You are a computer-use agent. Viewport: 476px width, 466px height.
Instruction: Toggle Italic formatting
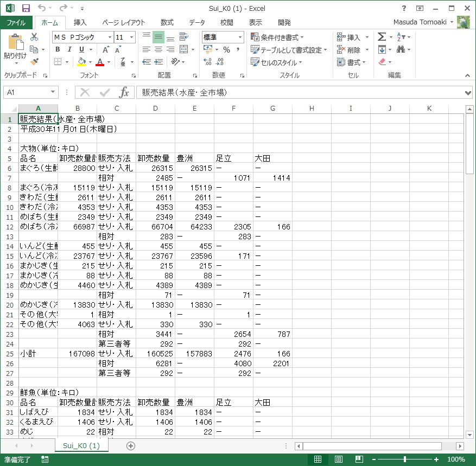coord(69,49)
